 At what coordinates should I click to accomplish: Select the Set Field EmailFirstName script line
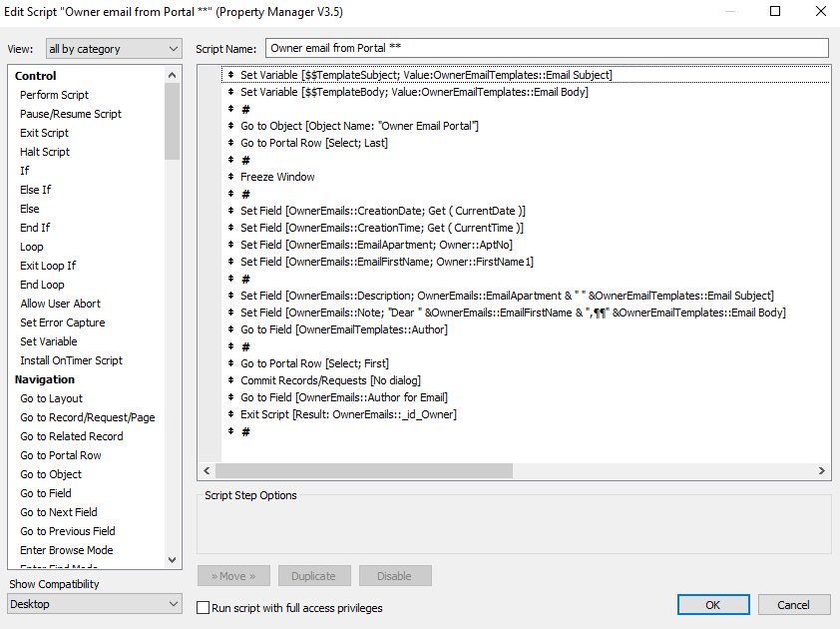(x=387, y=262)
